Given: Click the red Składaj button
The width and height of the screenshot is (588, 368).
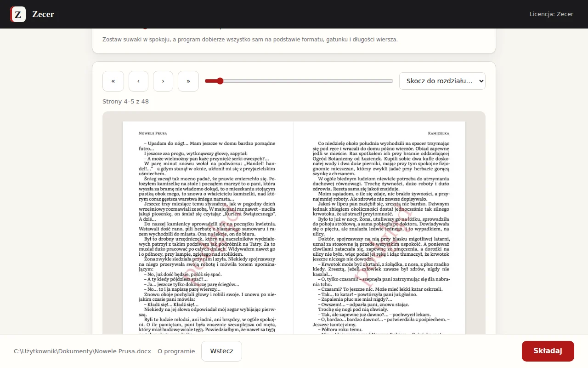Looking at the screenshot, I should (548, 351).
